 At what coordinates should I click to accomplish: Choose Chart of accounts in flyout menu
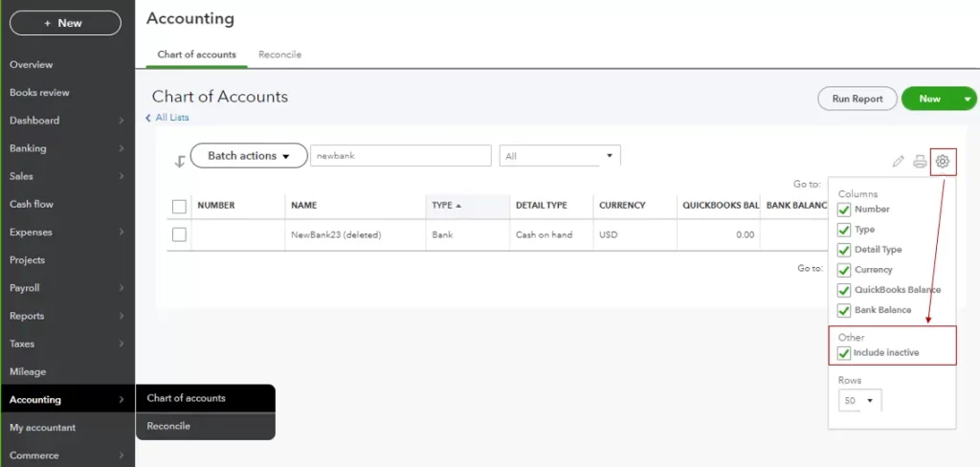(206, 398)
